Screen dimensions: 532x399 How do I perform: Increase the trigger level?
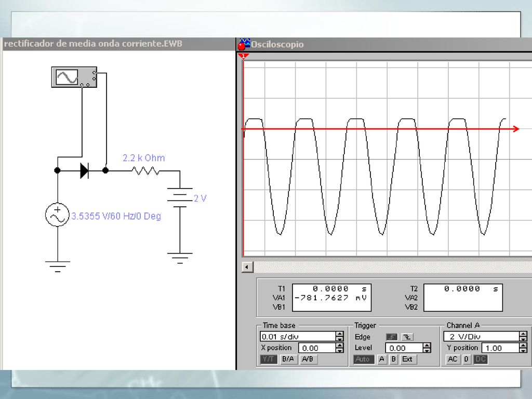(427, 345)
